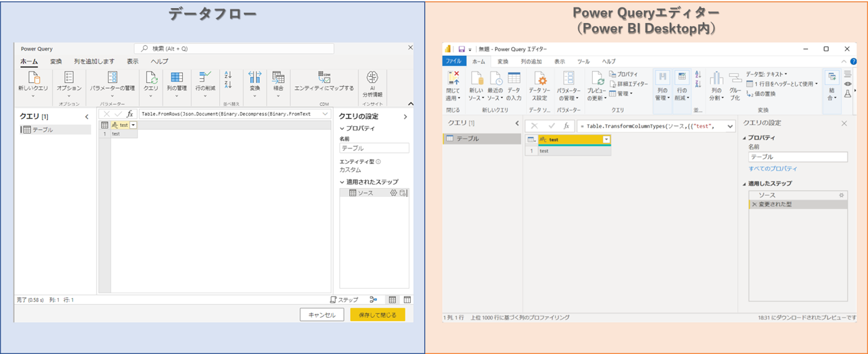
Task: Open 新しいクエリ in the dataflow ribbon
Action: point(34,84)
